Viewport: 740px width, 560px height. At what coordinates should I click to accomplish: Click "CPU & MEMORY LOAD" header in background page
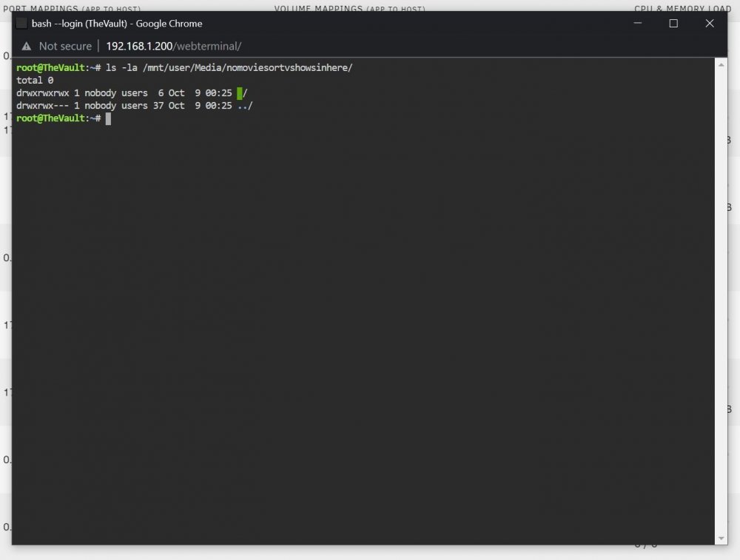[682, 8]
